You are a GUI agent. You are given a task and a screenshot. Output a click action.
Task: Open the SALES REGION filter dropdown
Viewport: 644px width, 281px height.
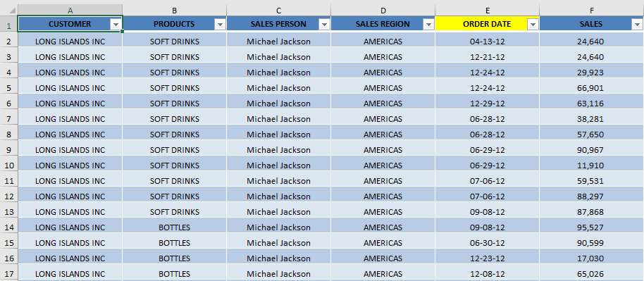coord(429,25)
